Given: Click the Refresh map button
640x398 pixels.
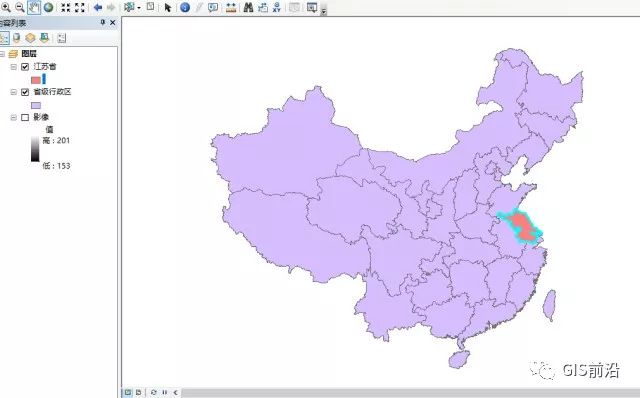Looking at the screenshot, I should click(x=153, y=392).
